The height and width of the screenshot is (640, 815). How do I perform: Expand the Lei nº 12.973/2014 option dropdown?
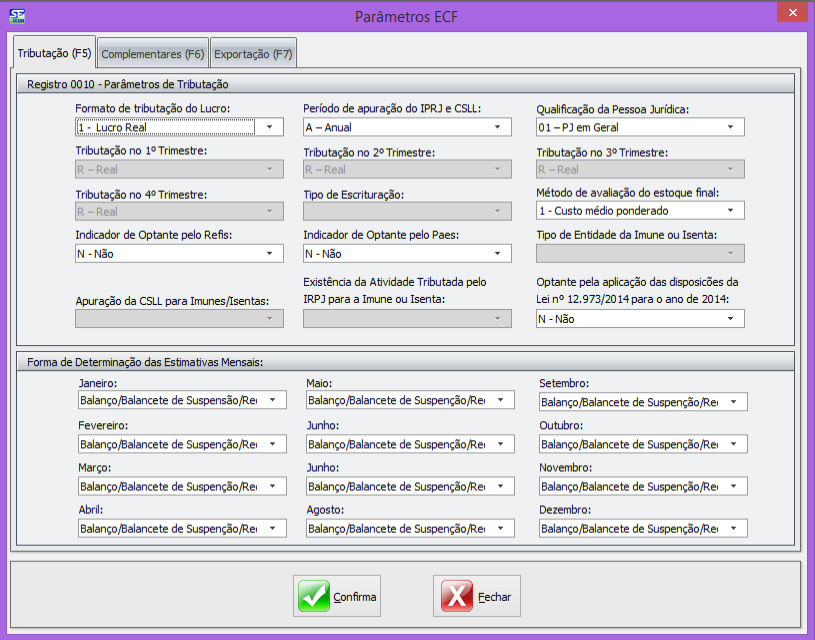point(731,319)
